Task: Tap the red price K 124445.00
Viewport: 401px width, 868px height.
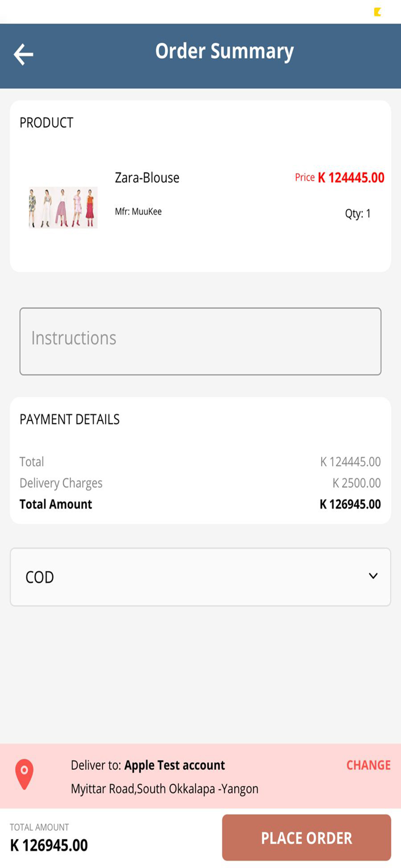Action: (x=351, y=178)
